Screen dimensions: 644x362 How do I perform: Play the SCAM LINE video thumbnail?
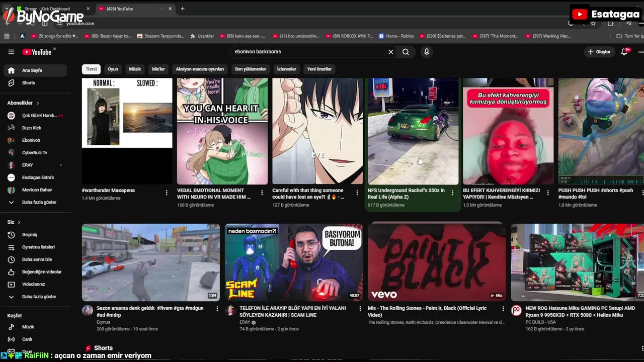coord(293,262)
